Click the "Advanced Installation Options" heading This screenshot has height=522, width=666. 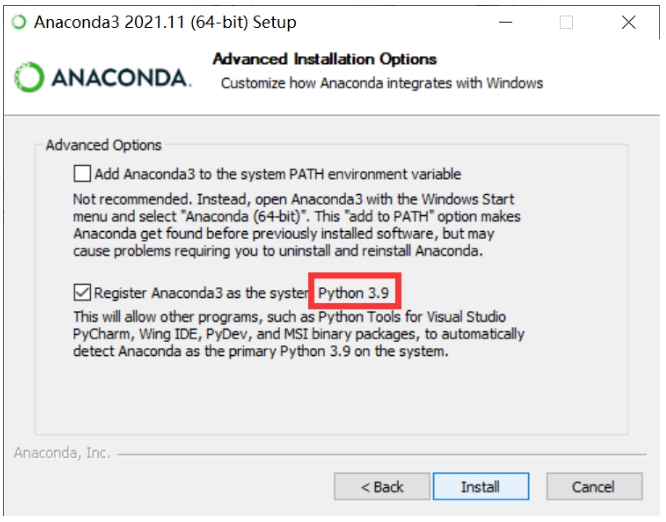[x=325, y=59]
